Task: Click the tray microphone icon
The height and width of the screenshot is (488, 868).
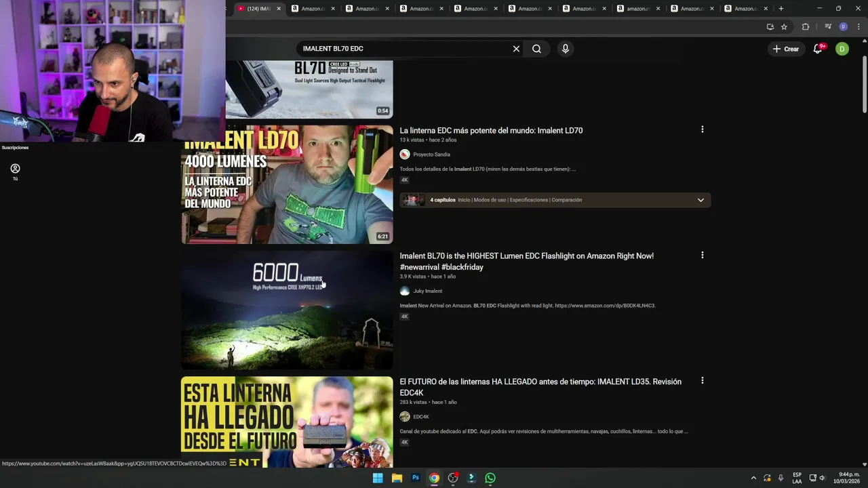Action: 781,478
